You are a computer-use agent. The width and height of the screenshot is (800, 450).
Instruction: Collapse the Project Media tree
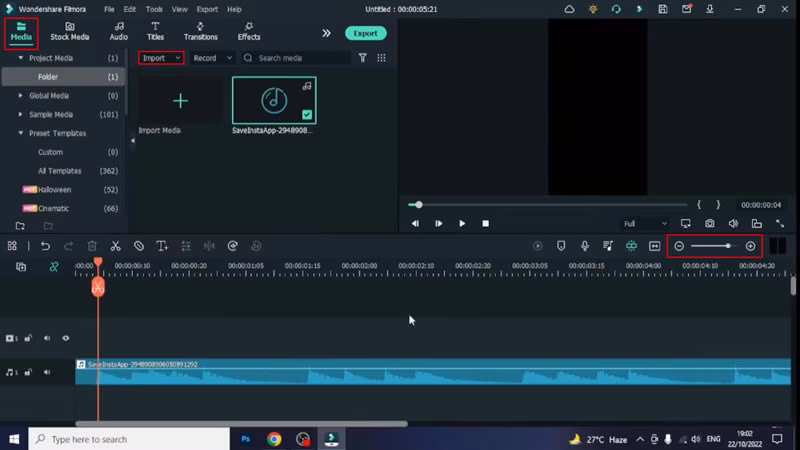20,58
